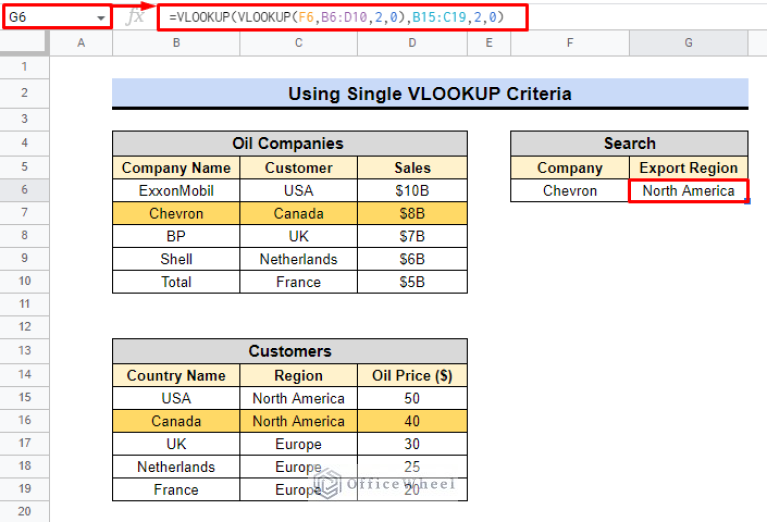Select the '$10B' sales cell
The height and width of the screenshot is (522, 767).
412,190
